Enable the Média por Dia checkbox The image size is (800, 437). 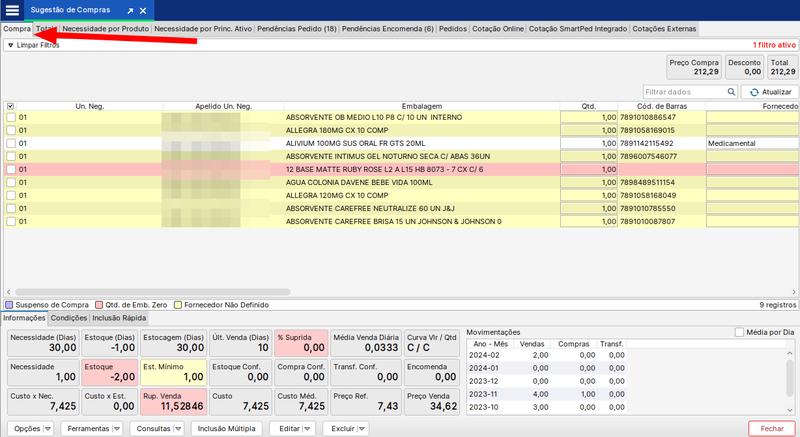(x=740, y=332)
